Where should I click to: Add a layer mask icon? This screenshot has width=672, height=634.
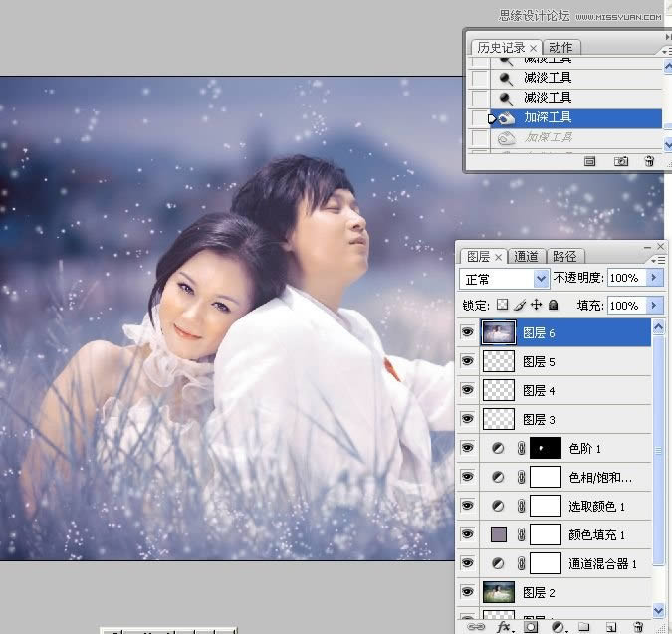531,627
